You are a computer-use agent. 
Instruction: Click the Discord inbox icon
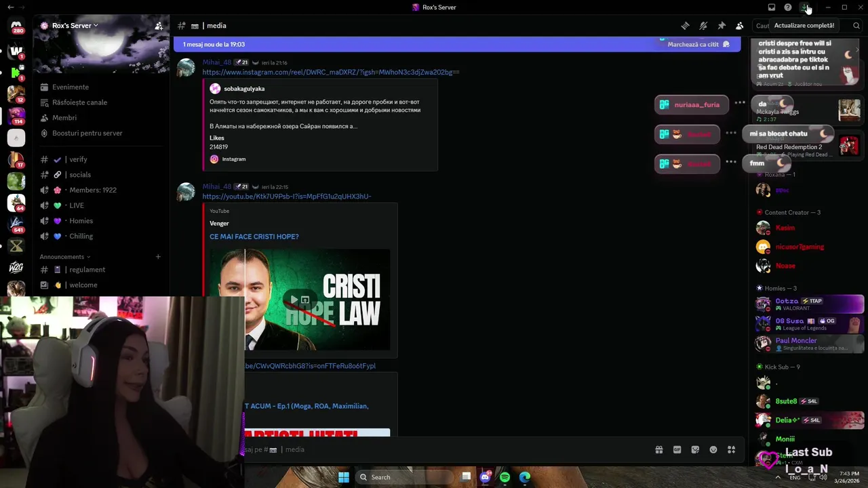[772, 7]
